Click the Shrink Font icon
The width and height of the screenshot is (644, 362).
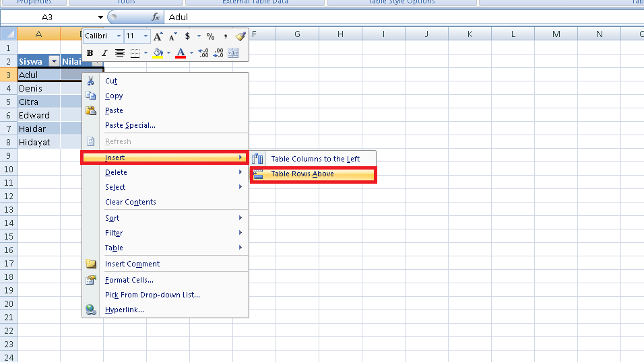(172, 36)
